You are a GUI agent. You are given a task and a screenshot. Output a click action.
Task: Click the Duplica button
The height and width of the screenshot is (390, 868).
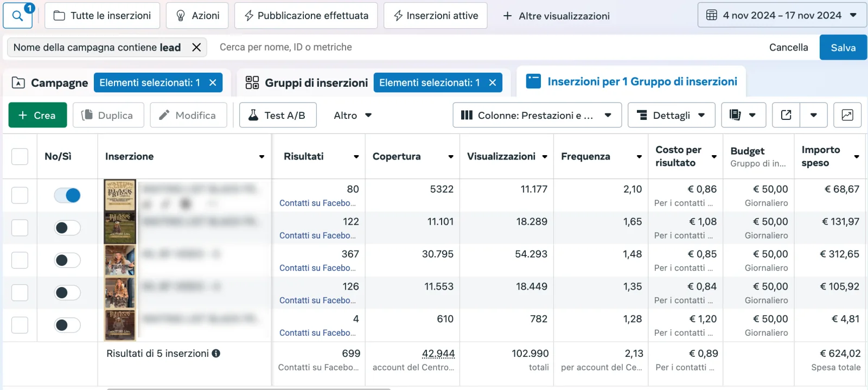click(108, 115)
